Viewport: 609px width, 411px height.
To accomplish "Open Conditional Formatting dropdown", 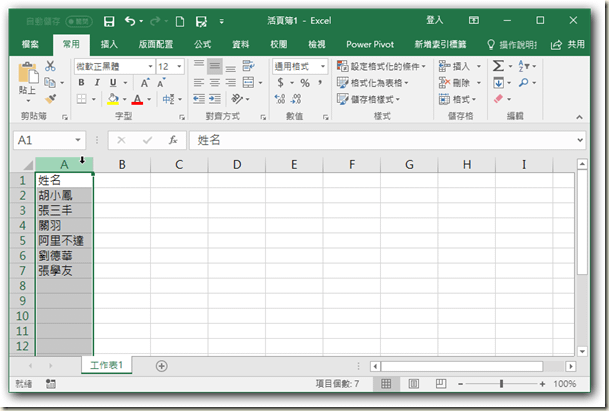I will (x=381, y=66).
